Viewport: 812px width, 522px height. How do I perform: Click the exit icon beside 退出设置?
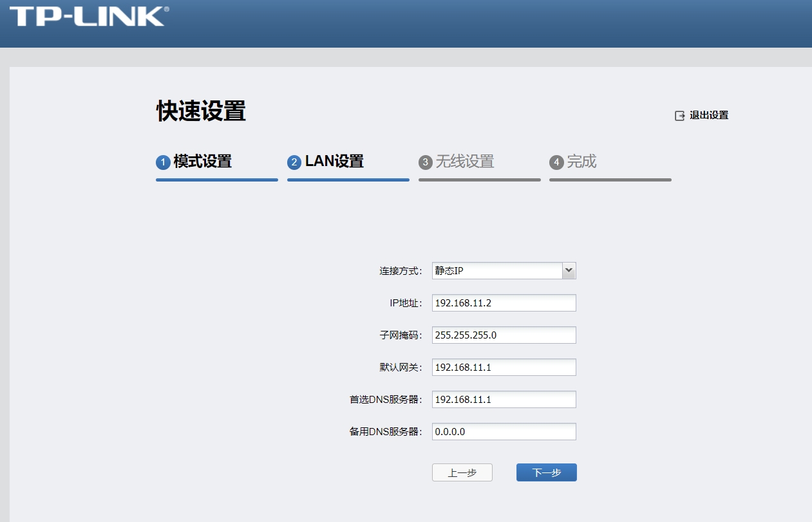coord(679,116)
